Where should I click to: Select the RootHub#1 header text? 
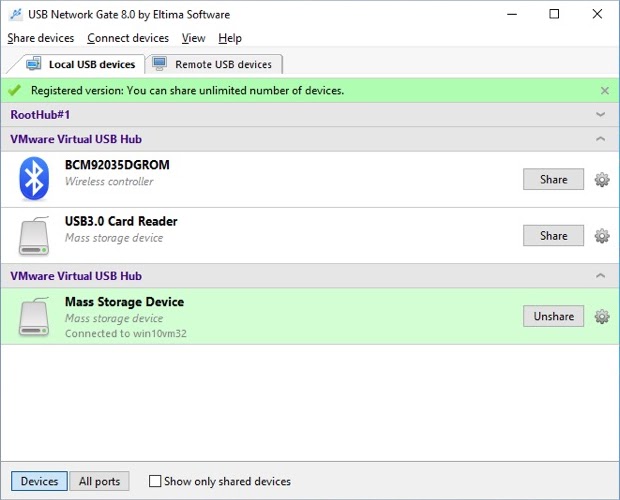(40, 115)
